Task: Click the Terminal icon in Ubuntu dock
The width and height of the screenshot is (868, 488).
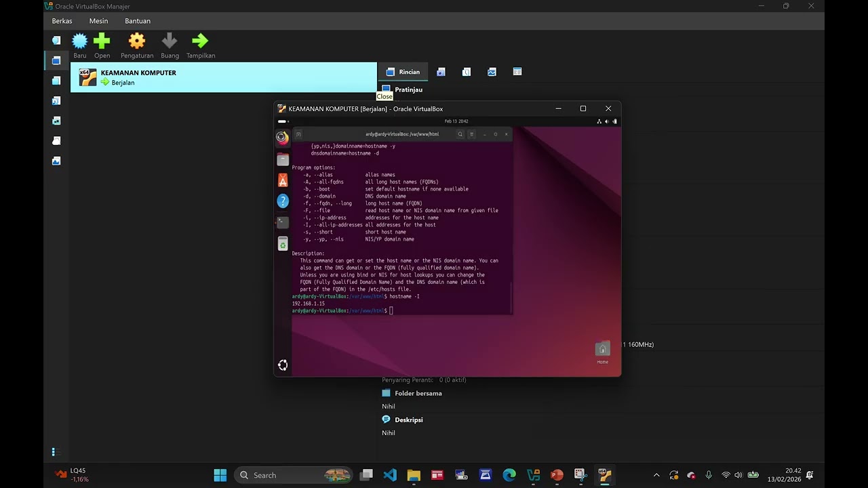Action: (x=283, y=222)
